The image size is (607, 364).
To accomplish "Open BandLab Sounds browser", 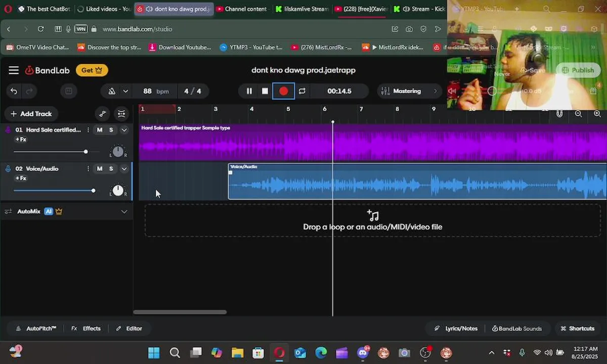I will coord(517,329).
